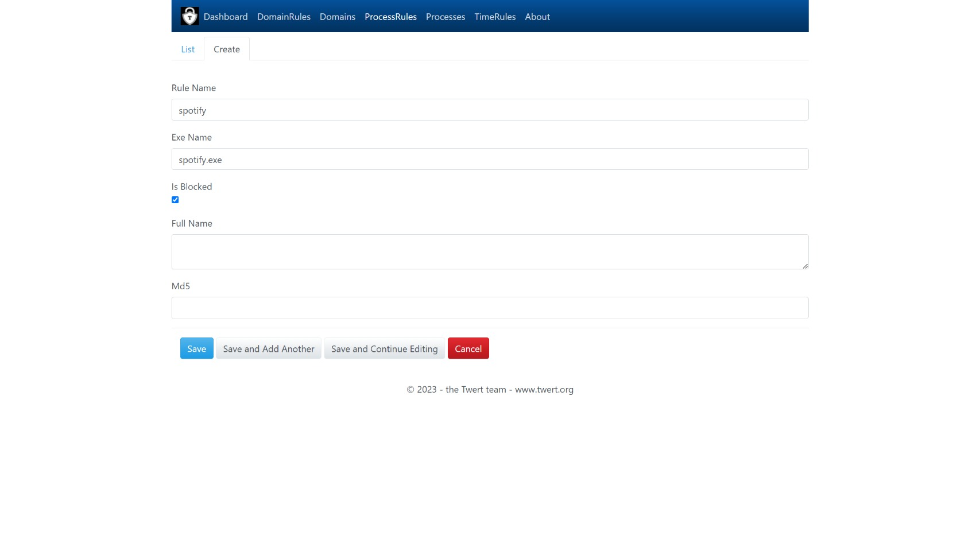
Task: Click the Twert team copyright footer text
Action: (490, 389)
